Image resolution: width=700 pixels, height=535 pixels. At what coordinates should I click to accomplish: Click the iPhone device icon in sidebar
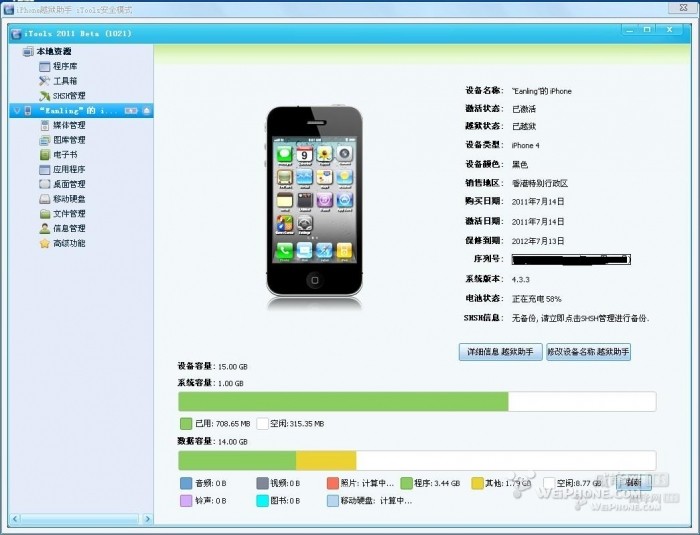pyautogui.click(x=28, y=111)
